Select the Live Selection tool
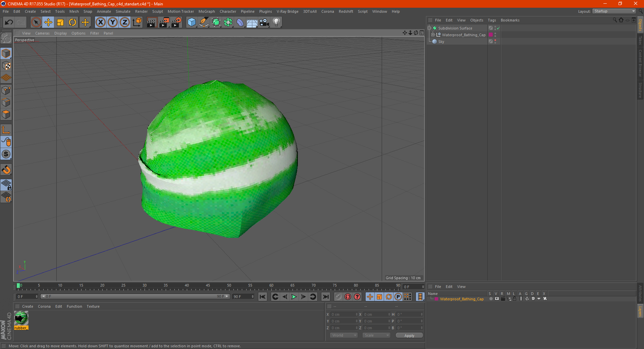Screen dimensions: 644x349 tap(36, 22)
